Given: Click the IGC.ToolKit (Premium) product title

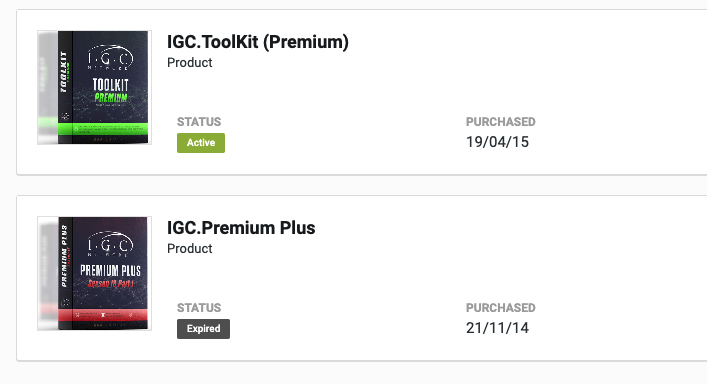Looking at the screenshot, I should point(257,42).
